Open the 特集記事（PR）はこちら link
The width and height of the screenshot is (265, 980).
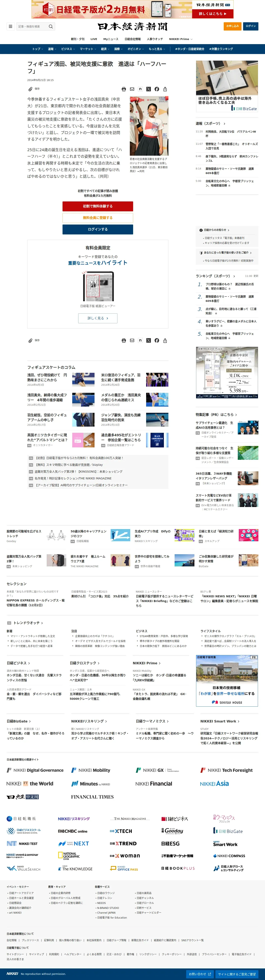pos(216,415)
